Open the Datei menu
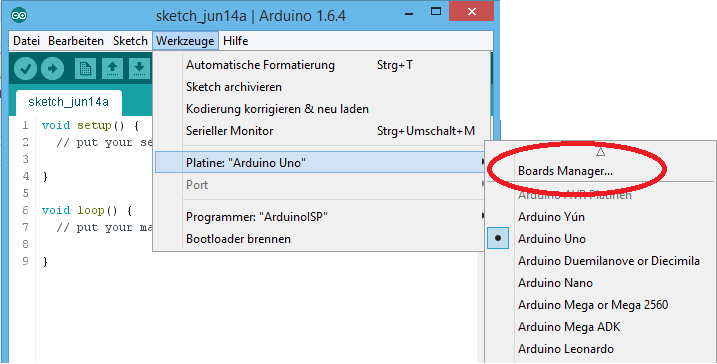 coord(26,41)
